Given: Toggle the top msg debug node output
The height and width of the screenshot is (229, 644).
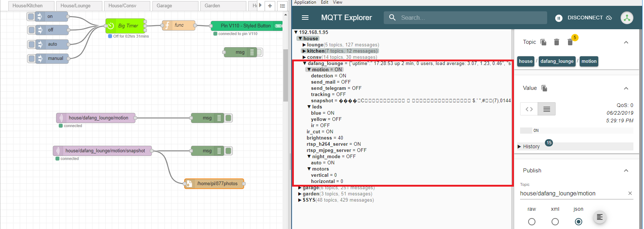Looking at the screenshot, I should [x=260, y=52].
